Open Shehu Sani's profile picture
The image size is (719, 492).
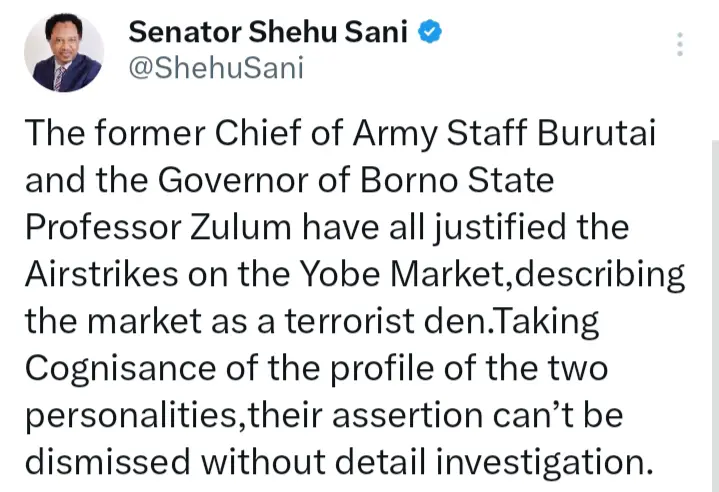pos(61,51)
